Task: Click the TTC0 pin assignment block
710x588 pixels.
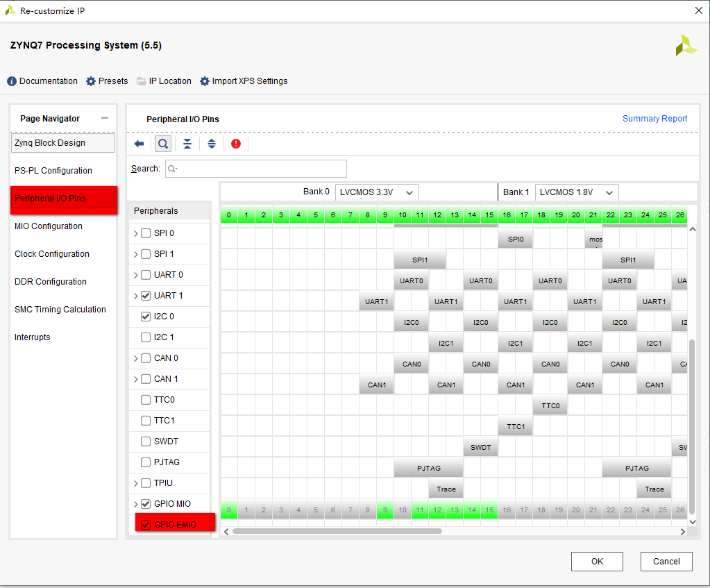Action: [x=550, y=405]
